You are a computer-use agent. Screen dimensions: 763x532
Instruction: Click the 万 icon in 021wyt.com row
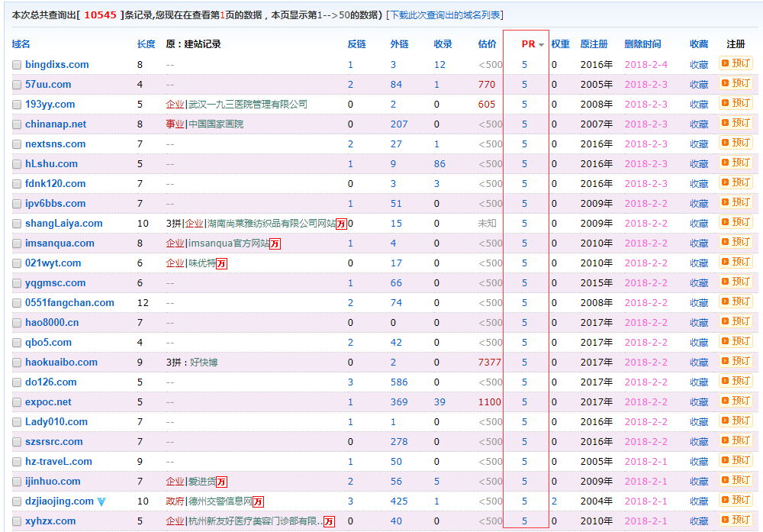221,264
